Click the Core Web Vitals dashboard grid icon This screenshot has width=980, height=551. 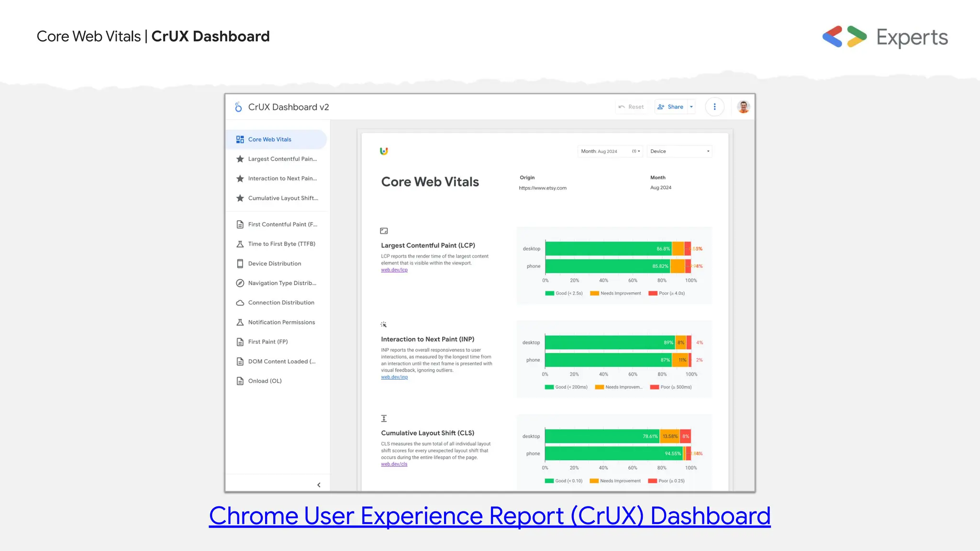[x=240, y=139]
